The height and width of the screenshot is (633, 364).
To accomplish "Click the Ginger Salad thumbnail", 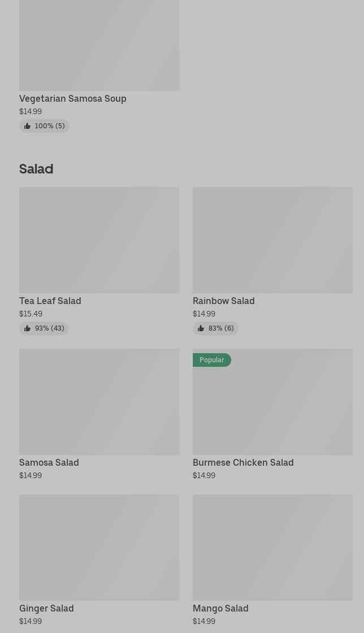I will click(99, 548).
